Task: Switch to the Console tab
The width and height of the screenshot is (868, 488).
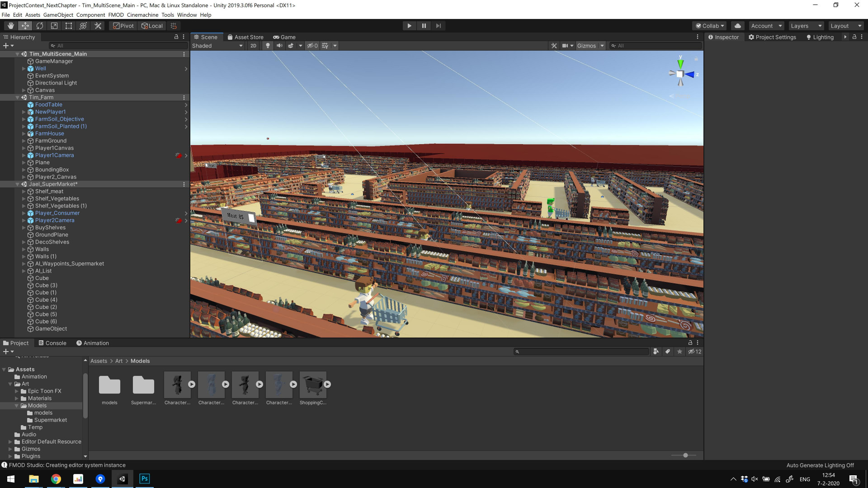Action: point(52,343)
